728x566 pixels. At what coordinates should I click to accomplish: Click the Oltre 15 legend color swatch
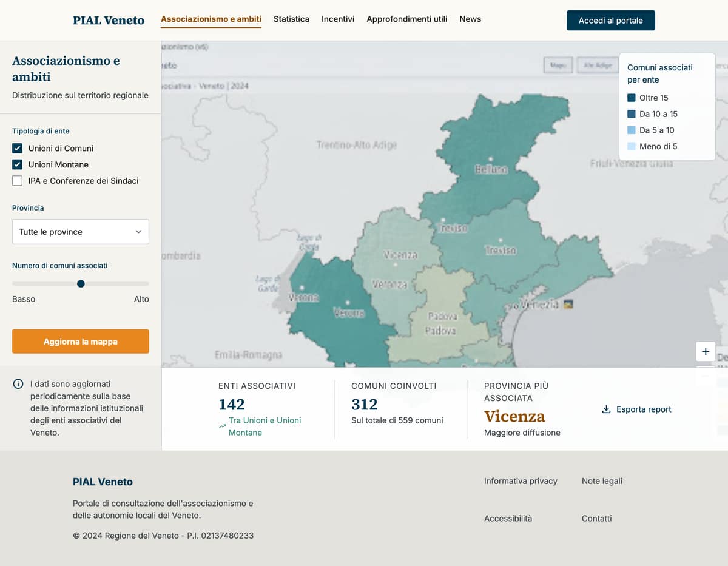click(x=632, y=98)
